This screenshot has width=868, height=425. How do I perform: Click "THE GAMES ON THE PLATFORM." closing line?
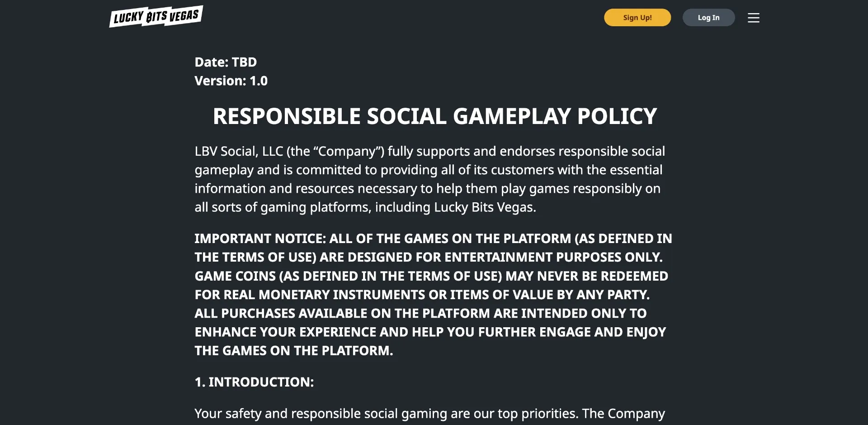pos(294,351)
